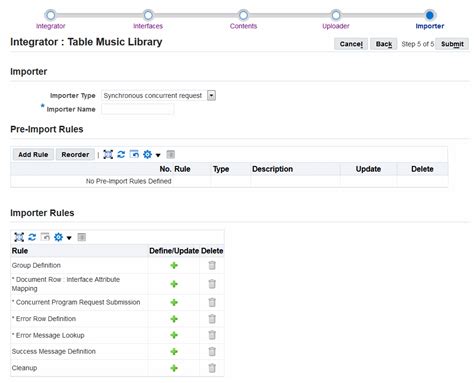Image resolution: width=474 pixels, height=383 pixels.
Task: Detach the Importer Rules table
Action: 45,237
